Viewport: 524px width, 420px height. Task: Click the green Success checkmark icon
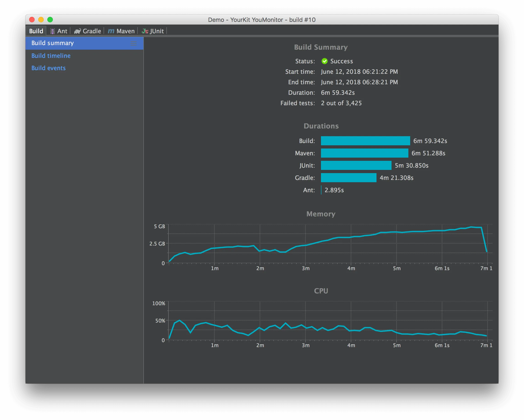point(324,61)
